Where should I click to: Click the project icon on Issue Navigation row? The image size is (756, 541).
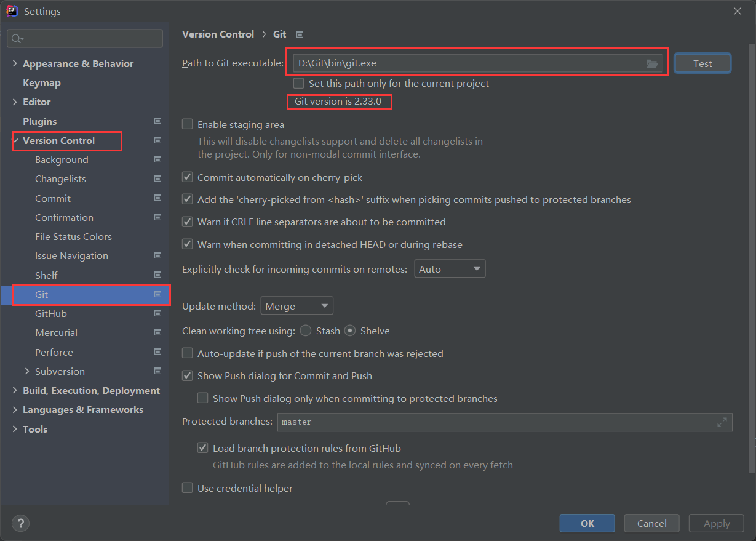tap(157, 255)
